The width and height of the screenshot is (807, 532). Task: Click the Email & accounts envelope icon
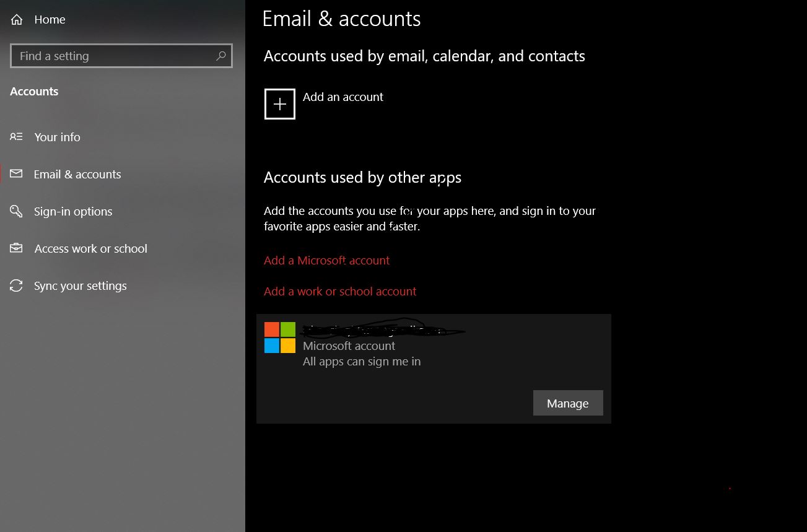17,174
